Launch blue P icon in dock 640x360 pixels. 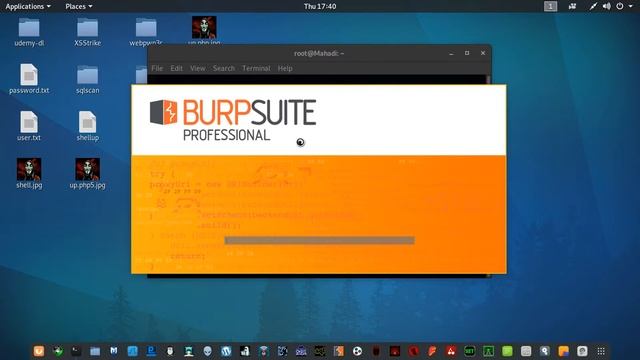(151, 351)
